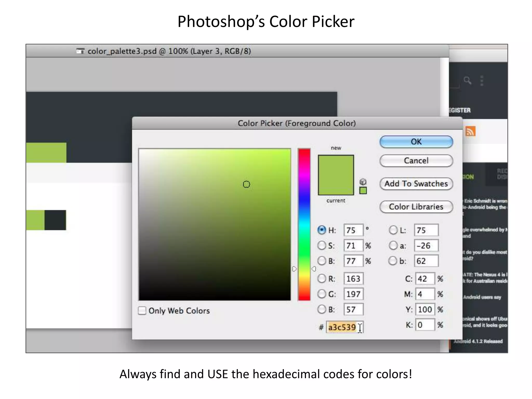Click the small green square on canvas
This screenshot has width=532, height=399.
pyautogui.click(x=35, y=220)
